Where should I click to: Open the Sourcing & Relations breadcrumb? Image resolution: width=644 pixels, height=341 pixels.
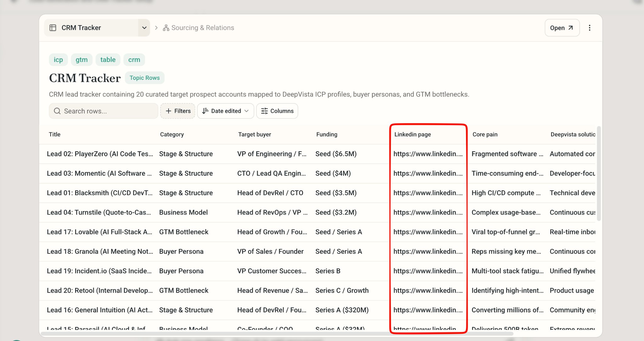pyautogui.click(x=203, y=28)
